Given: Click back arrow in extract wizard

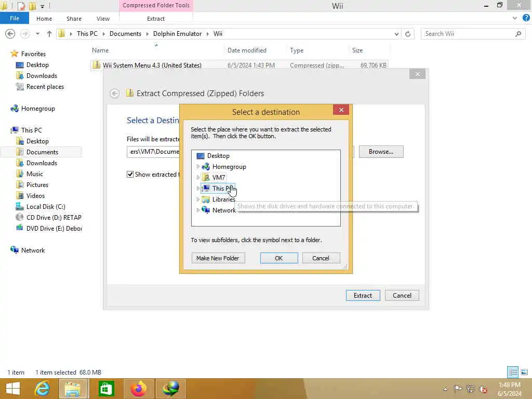Looking at the screenshot, I should (x=115, y=94).
